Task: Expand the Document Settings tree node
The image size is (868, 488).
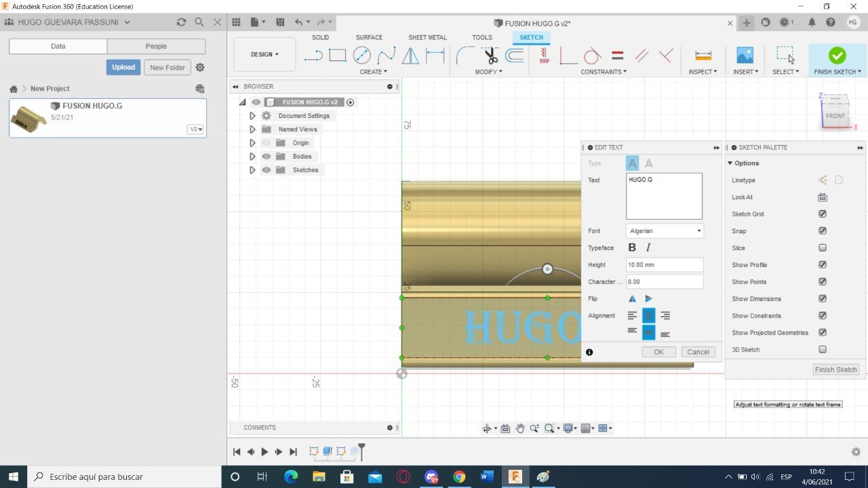Action: pyautogui.click(x=252, y=116)
